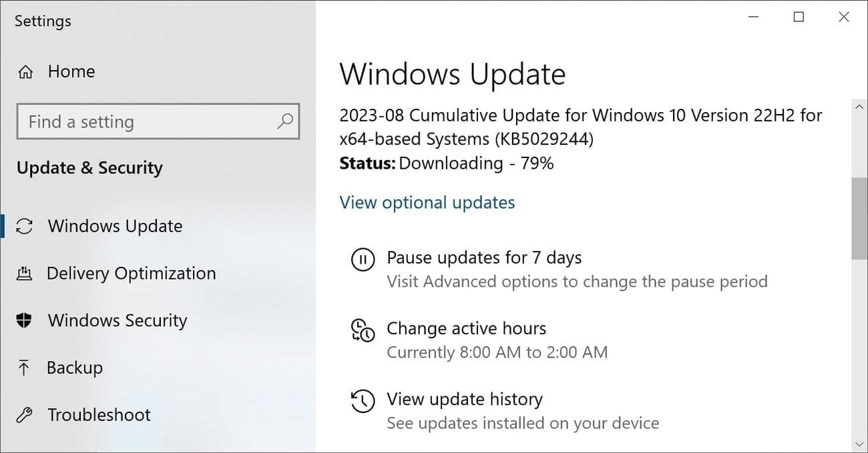Switch to Windows Security settings page

[x=117, y=321]
